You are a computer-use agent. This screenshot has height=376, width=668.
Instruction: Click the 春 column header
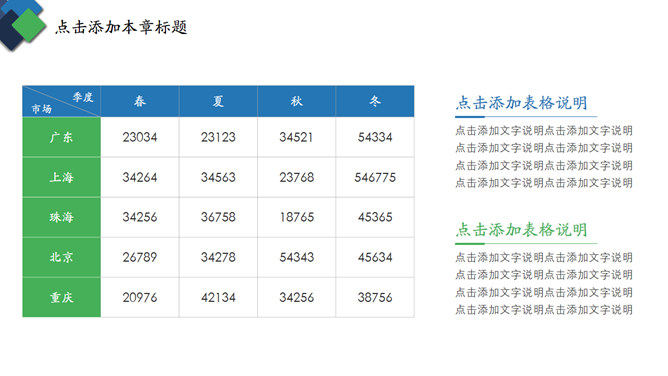[140, 101]
